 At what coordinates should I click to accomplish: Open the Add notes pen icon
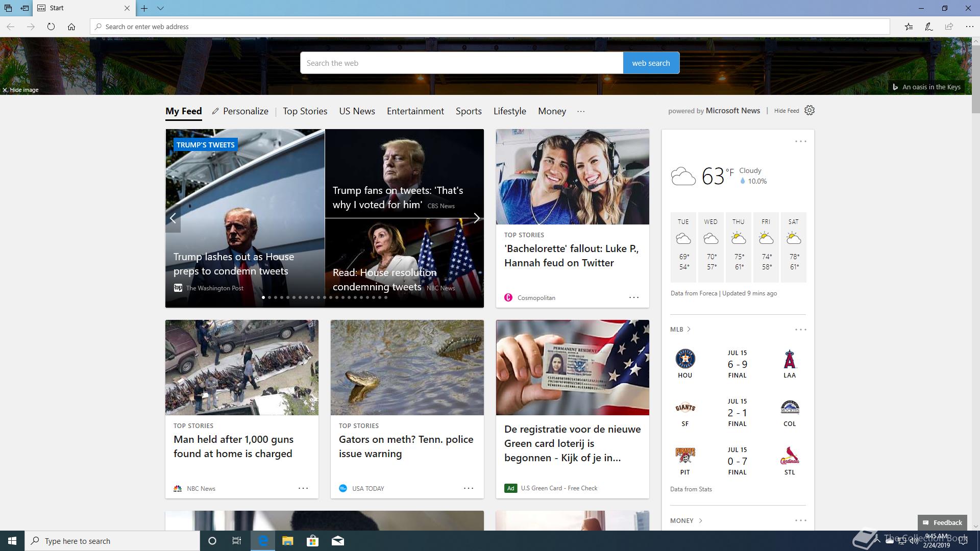click(x=929, y=27)
